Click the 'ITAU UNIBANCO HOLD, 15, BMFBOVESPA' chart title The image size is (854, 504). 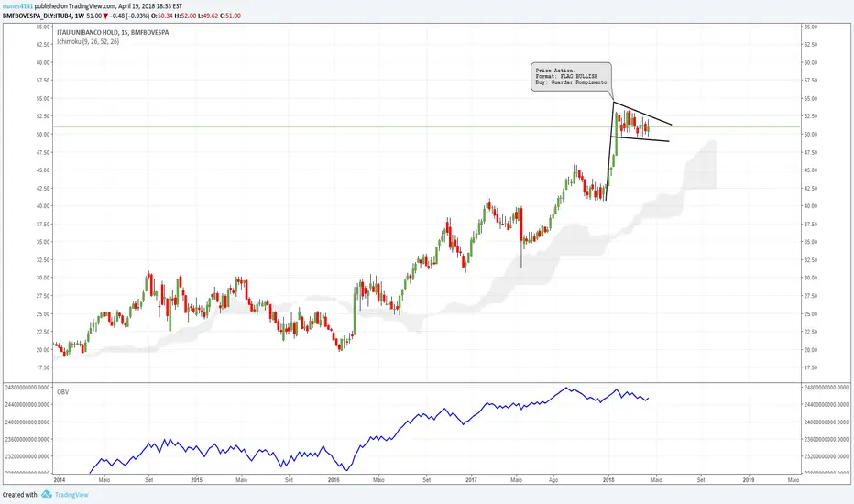(113, 32)
